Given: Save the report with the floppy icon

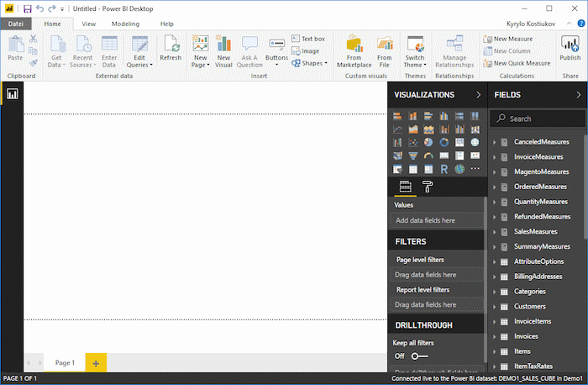Looking at the screenshot, I should coord(28,8).
